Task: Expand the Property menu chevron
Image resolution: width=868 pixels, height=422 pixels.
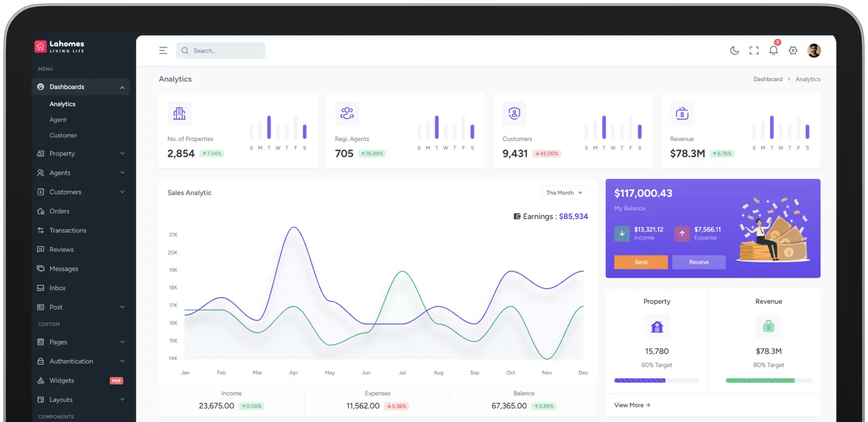Action: (122, 154)
